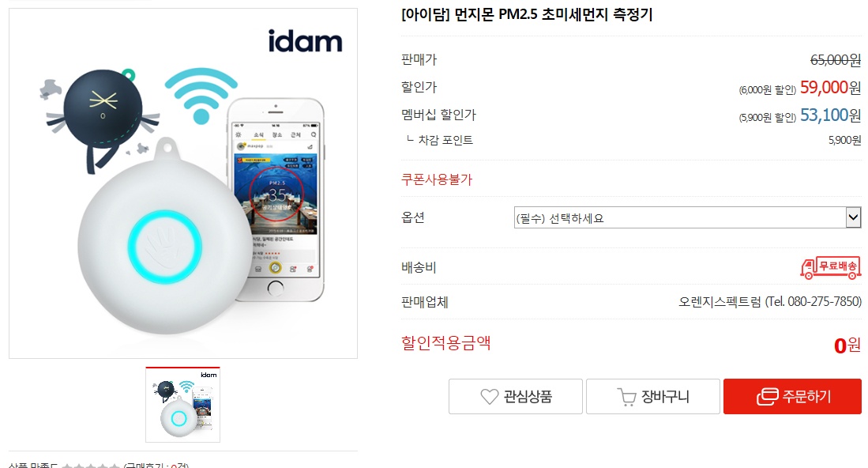868x468 pixels.
Task: Click the glowing hand sensor on white device
Action: point(164,247)
